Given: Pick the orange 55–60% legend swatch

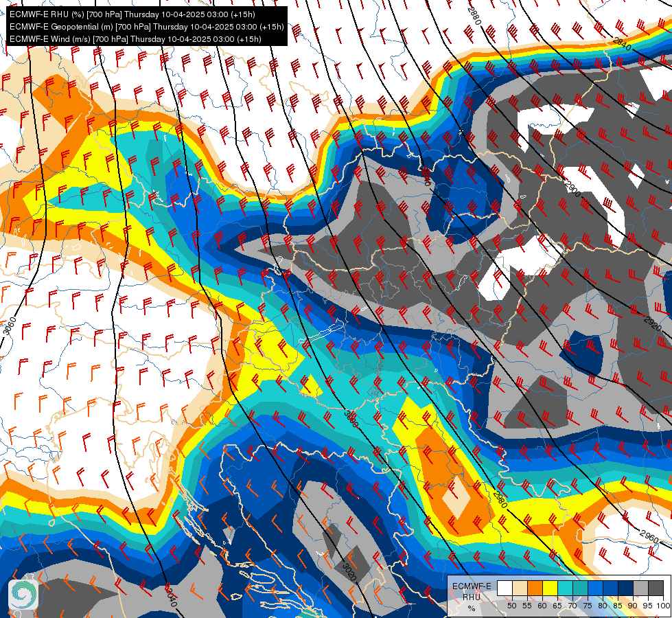Looking at the screenshot, I should coord(535,588).
